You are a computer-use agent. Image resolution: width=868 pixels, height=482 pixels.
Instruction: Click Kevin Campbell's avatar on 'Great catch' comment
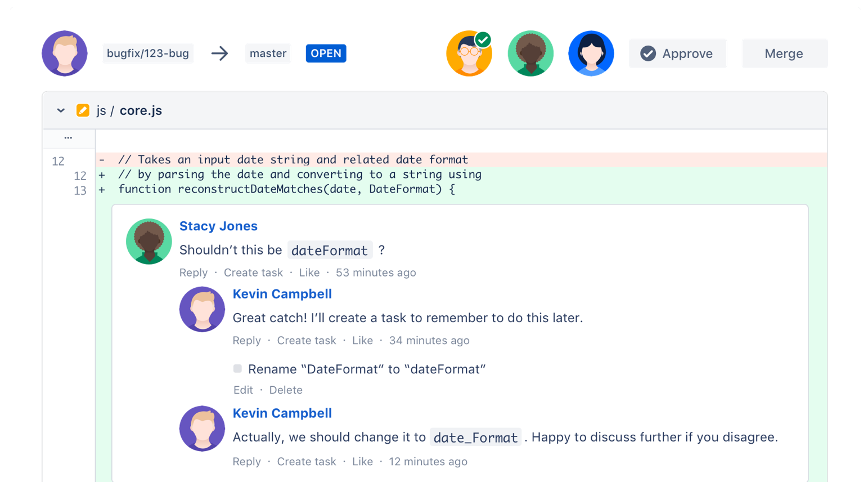[x=202, y=309]
